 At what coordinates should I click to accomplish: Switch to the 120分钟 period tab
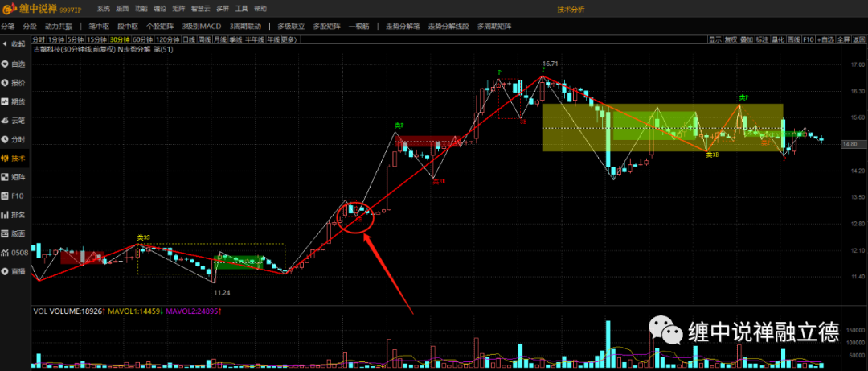[x=168, y=39]
